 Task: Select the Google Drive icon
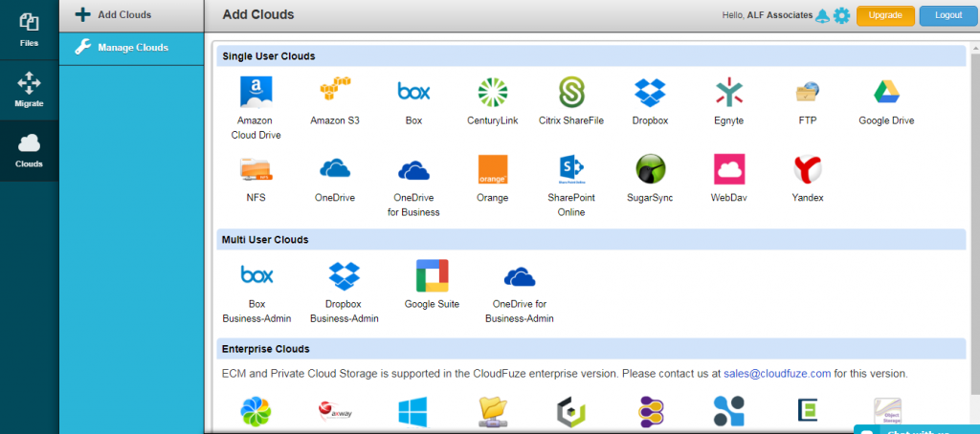point(886,93)
